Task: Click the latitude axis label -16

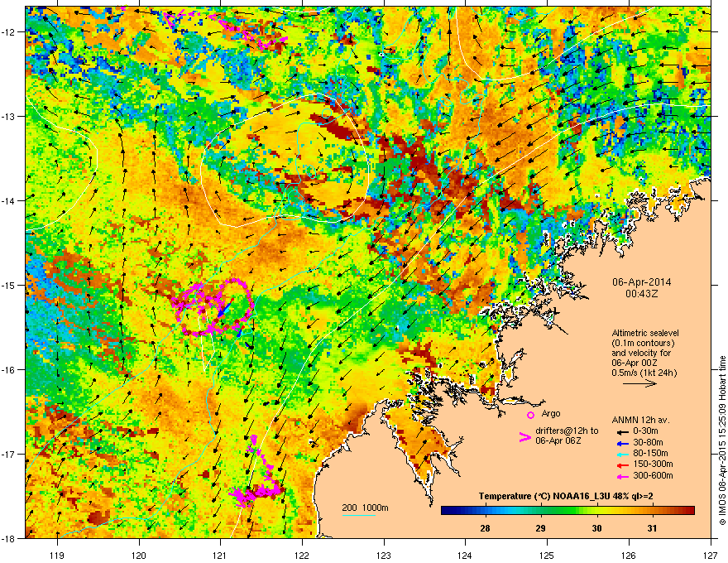Action: point(9,370)
